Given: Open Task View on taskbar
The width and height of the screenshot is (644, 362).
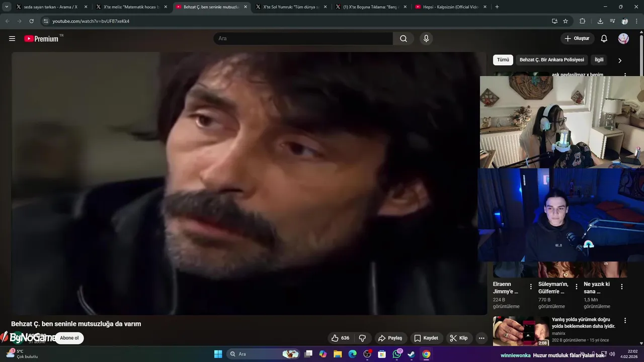Looking at the screenshot, I should point(308,354).
